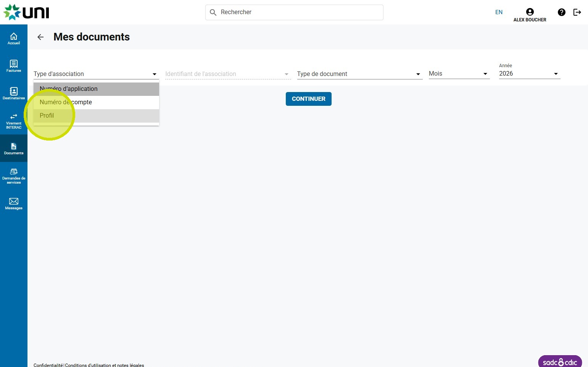The image size is (588, 367).
Task: Click the UNI logo
Action: 26,12
